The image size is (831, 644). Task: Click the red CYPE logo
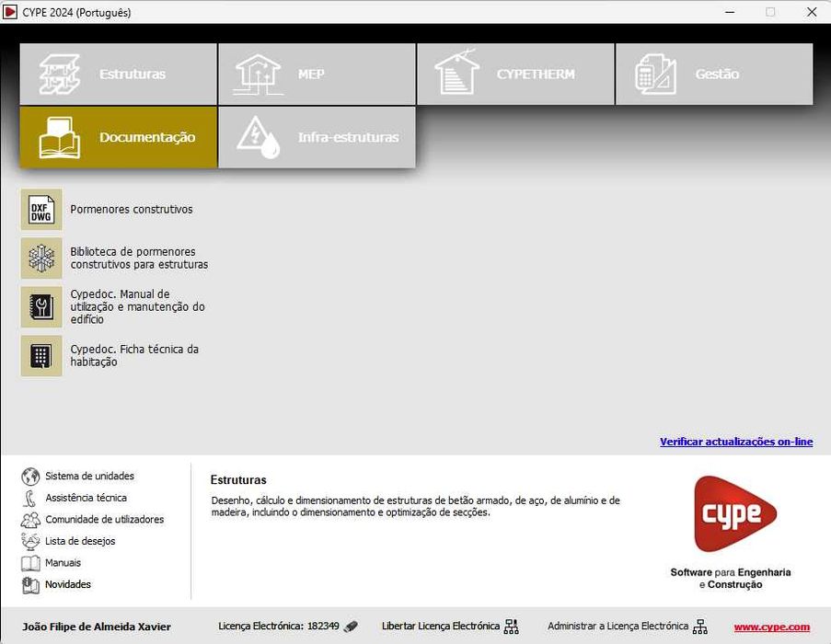pyautogui.click(x=734, y=513)
